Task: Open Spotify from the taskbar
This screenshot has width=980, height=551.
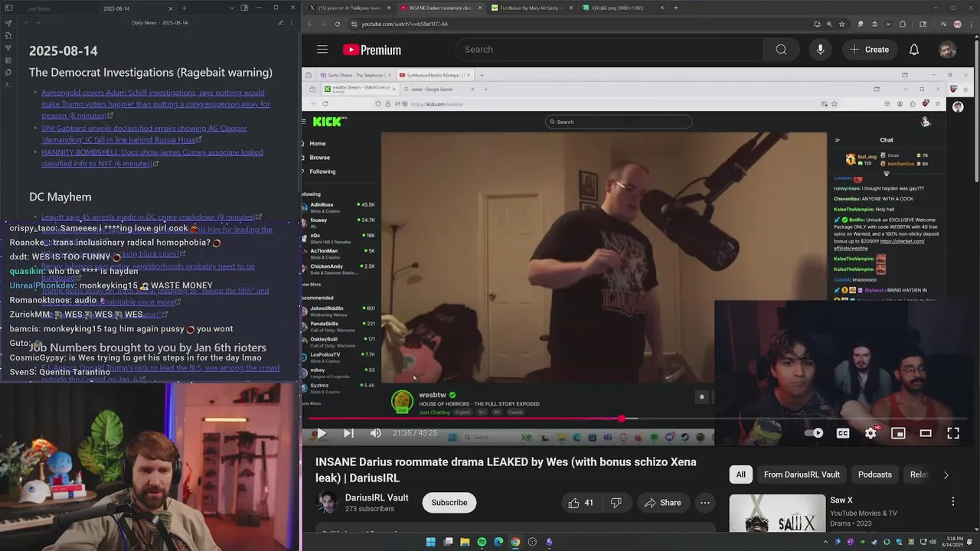Action: [x=482, y=543]
